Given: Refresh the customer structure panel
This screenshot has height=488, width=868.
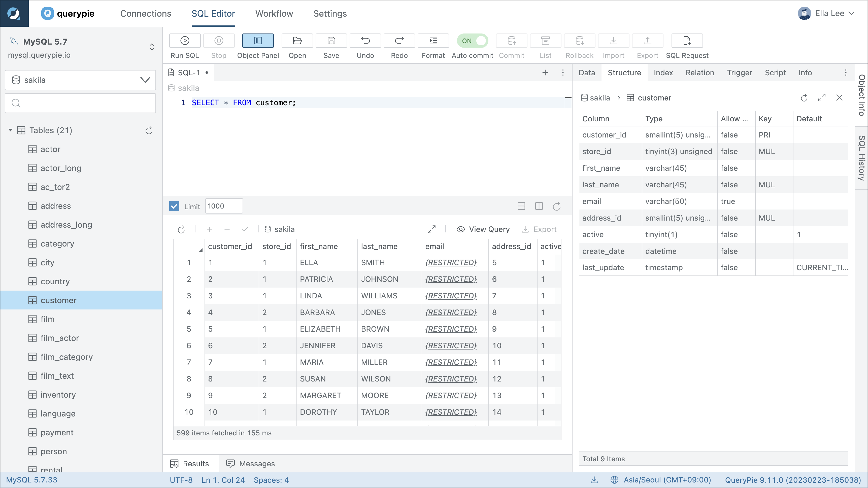Looking at the screenshot, I should (x=804, y=98).
